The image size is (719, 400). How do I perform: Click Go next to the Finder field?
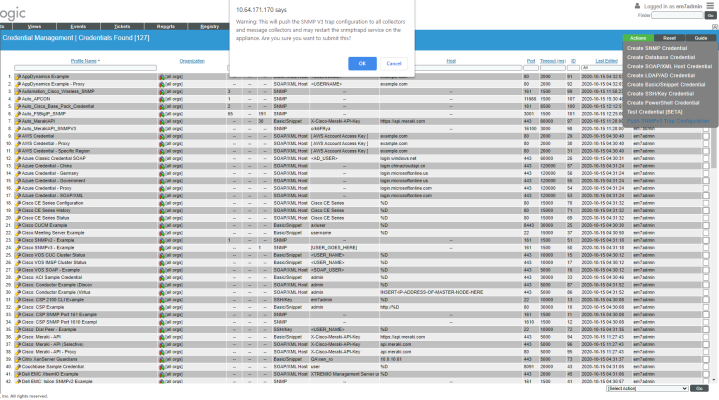710,15
